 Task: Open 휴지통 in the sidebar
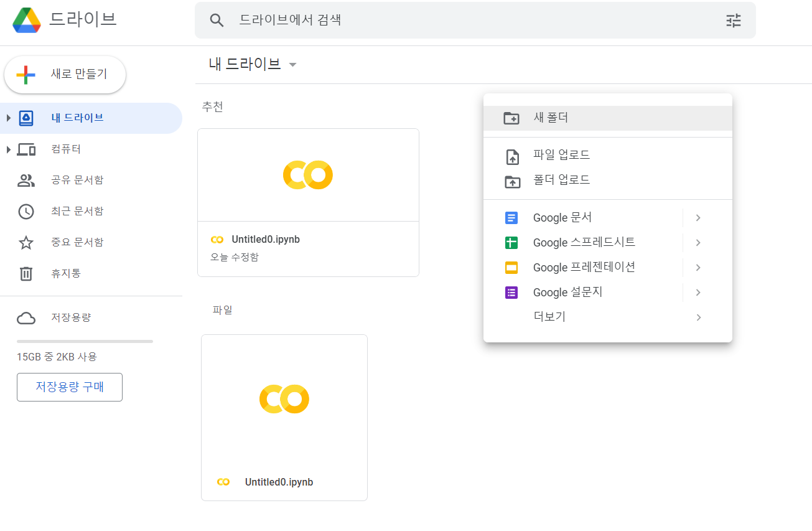[x=91, y=273]
